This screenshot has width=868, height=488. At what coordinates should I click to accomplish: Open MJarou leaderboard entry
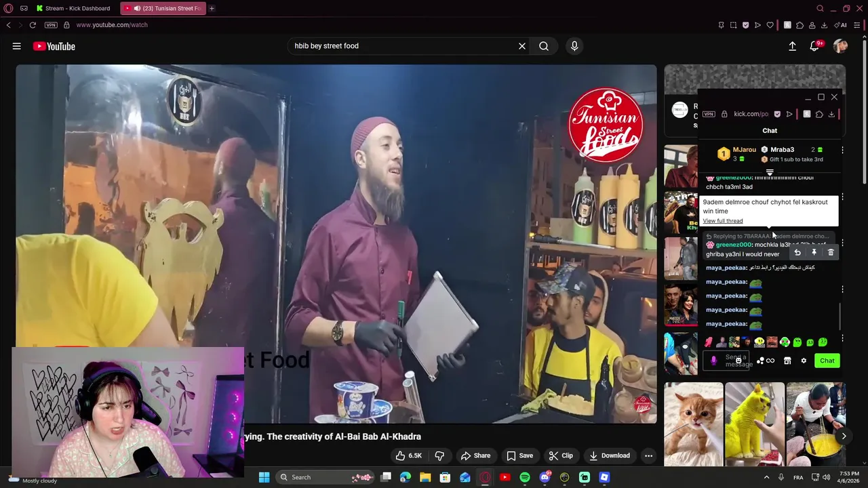coord(738,154)
